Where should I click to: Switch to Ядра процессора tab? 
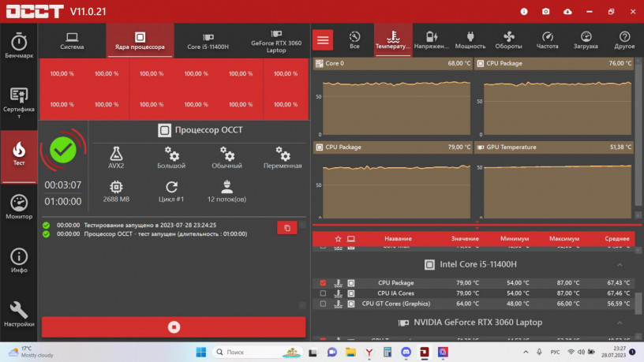(140, 41)
